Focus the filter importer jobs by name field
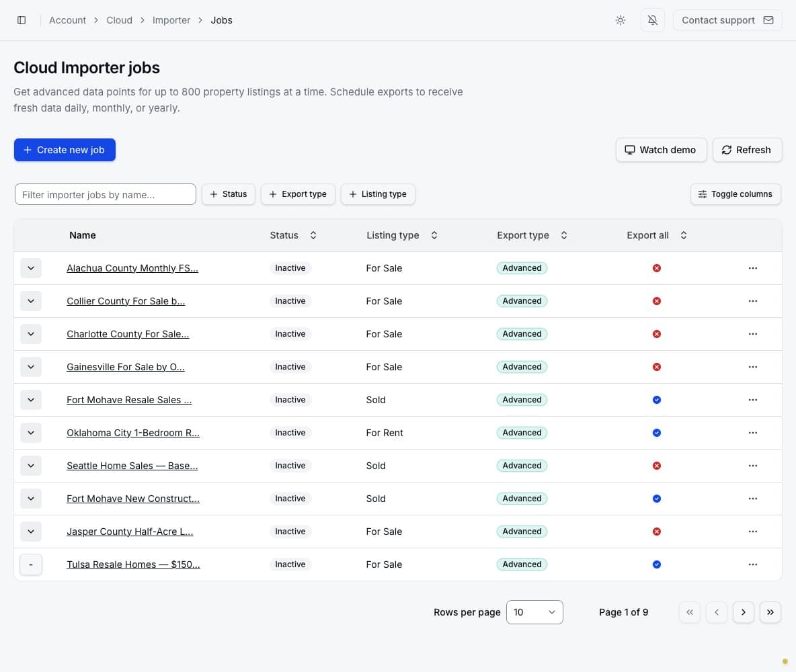This screenshot has height=672, width=796. [x=105, y=194]
